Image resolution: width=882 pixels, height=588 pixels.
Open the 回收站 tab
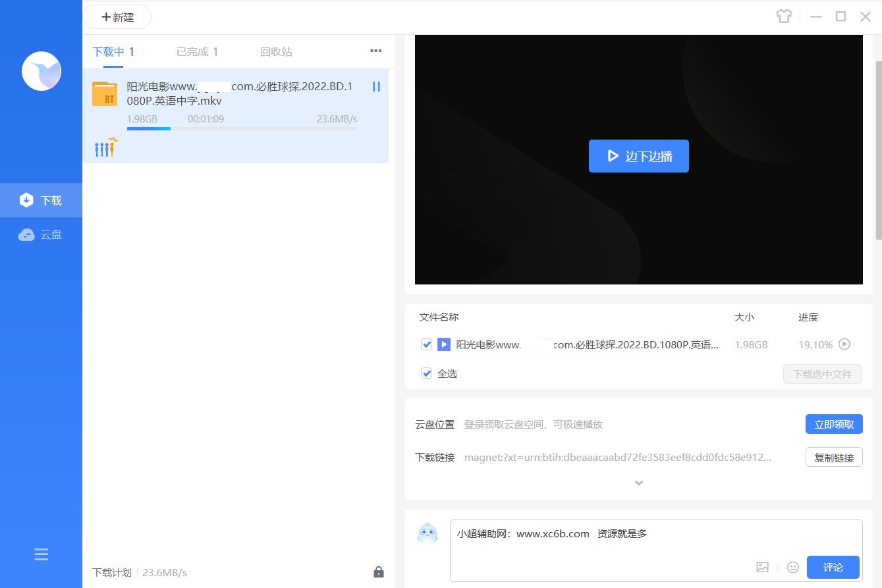(x=276, y=51)
